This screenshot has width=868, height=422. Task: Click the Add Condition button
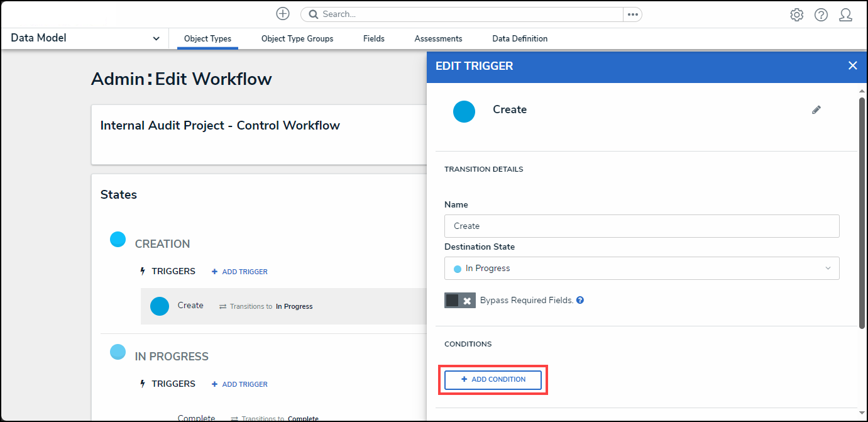pos(493,380)
